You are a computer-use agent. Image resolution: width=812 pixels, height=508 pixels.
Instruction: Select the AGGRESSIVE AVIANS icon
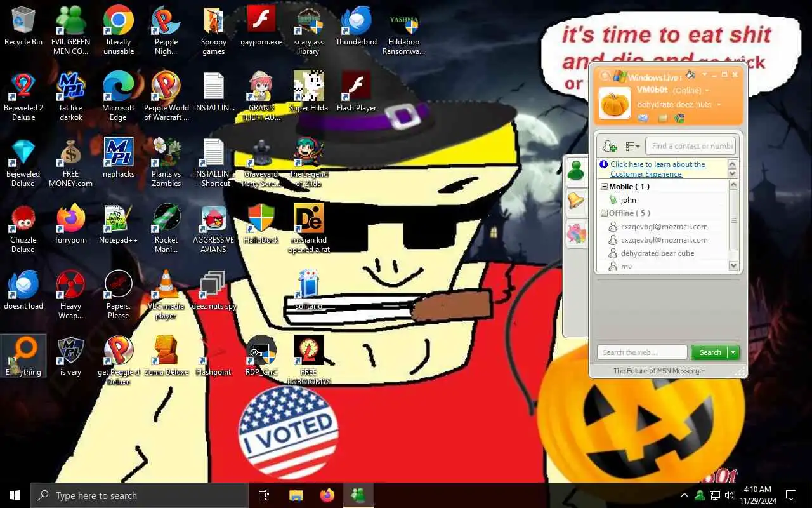214,228
